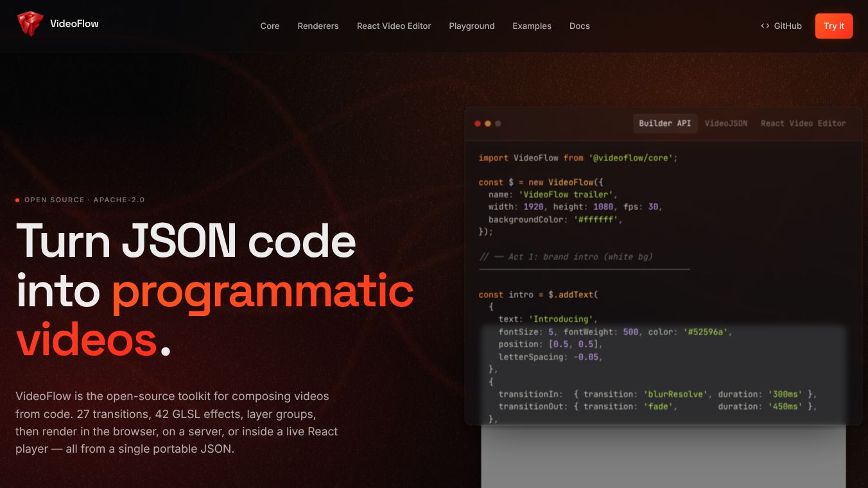Click the '@videoflow/core' import line in code
Image resolution: width=868 pixels, height=488 pixels.
click(x=578, y=158)
